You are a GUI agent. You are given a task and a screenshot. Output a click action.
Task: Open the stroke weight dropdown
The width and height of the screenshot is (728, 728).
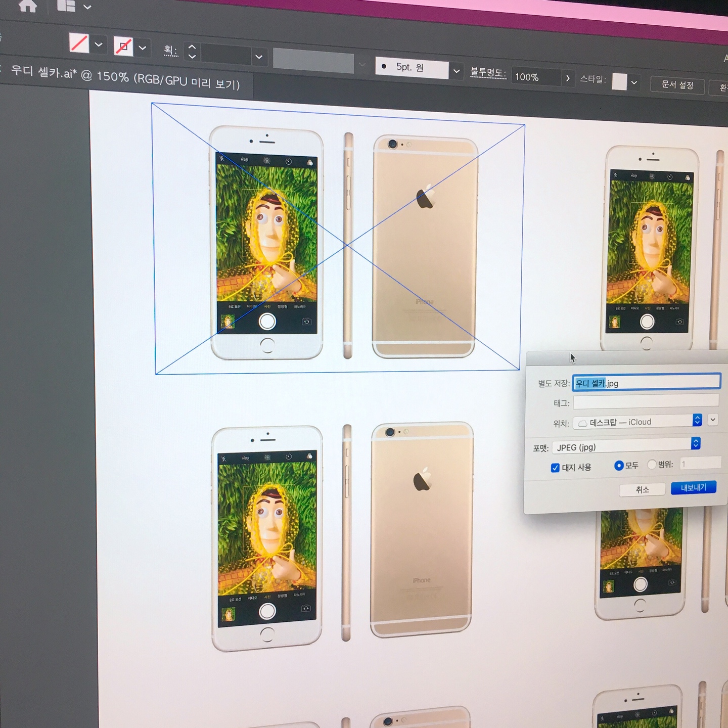[x=259, y=57]
